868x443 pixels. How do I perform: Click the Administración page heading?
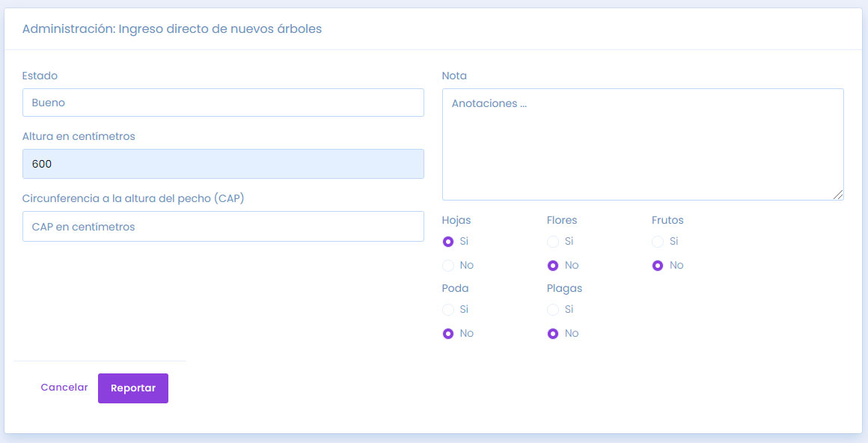coord(172,28)
